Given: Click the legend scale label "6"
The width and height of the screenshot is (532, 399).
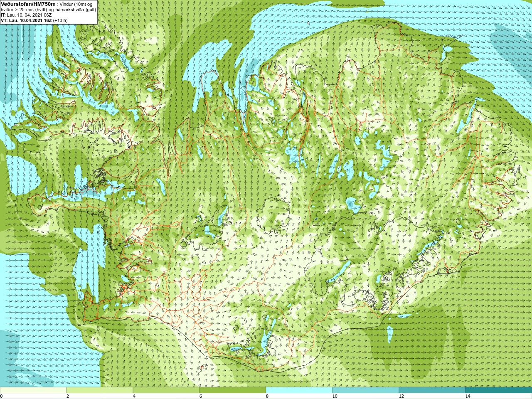Looking at the screenshot, I should (x=201, y=396).
